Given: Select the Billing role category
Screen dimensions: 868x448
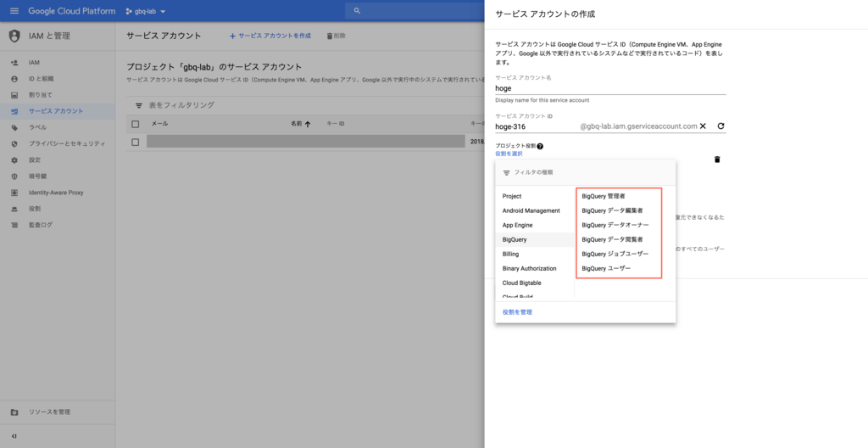Looking at the screenshot, I should (535, 254).
